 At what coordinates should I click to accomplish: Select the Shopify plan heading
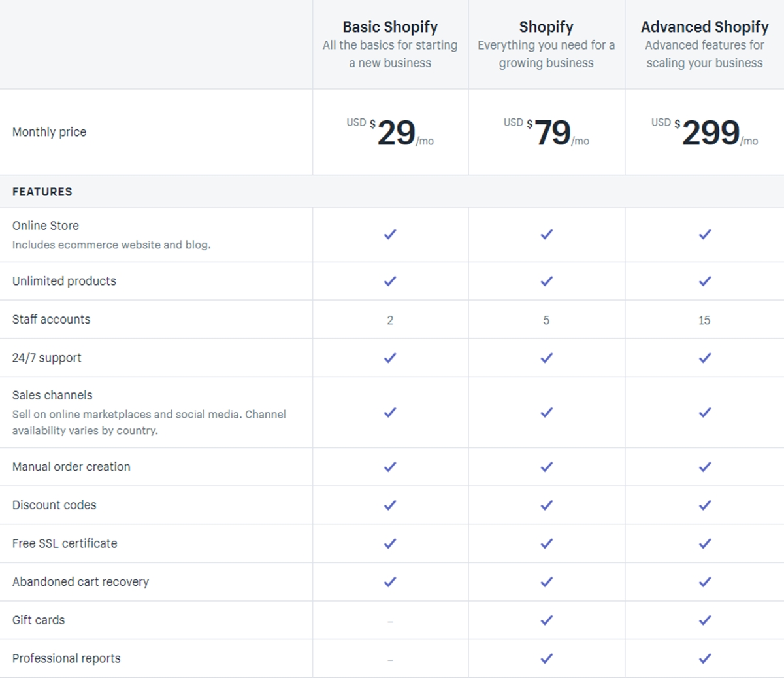tap(546, 27)
